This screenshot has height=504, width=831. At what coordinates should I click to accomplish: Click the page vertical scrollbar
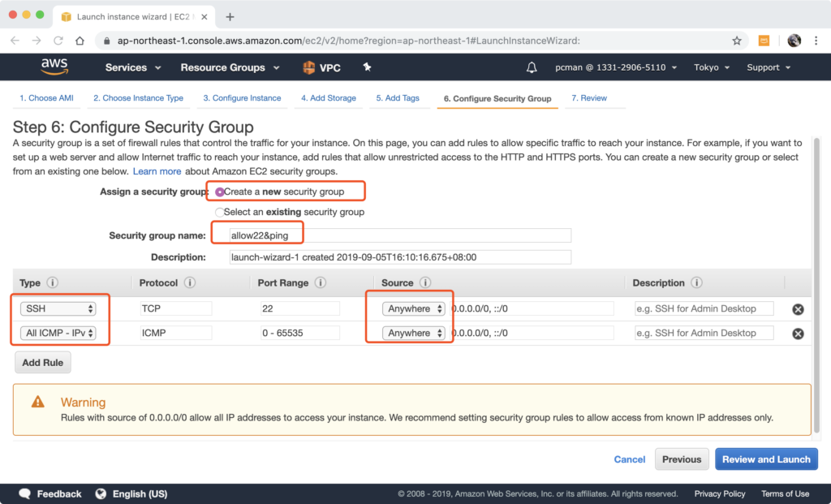pyautogui.click(x=816, y=286)
